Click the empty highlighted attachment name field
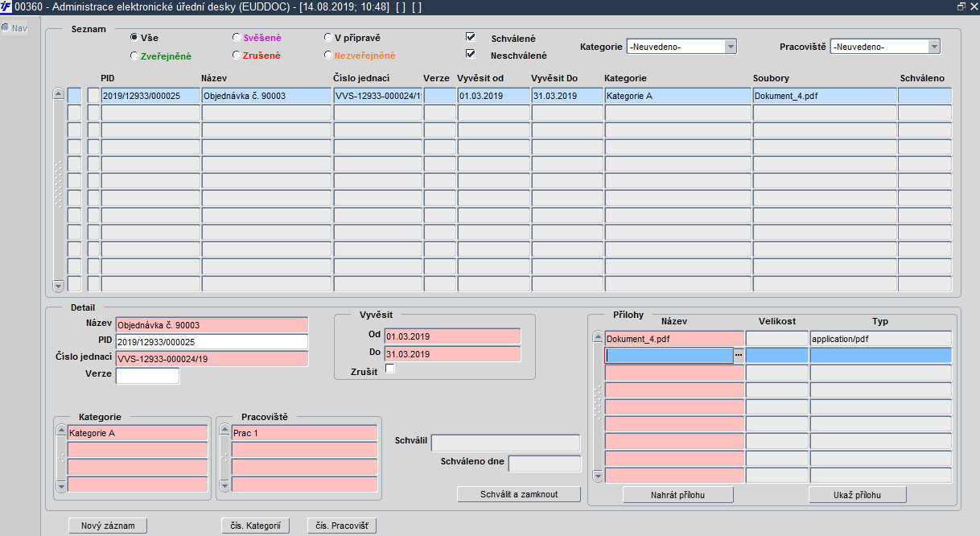980x536 pixels. pos(669,356)
